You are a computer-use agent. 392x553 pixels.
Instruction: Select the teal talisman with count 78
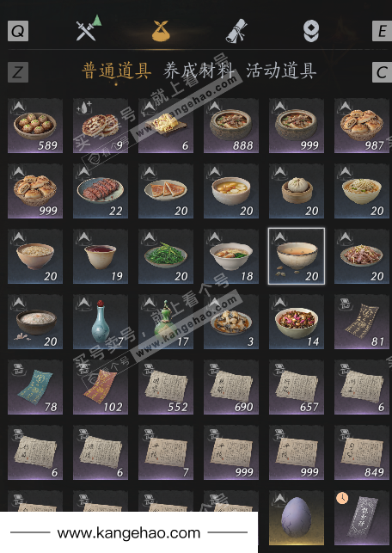35,387
